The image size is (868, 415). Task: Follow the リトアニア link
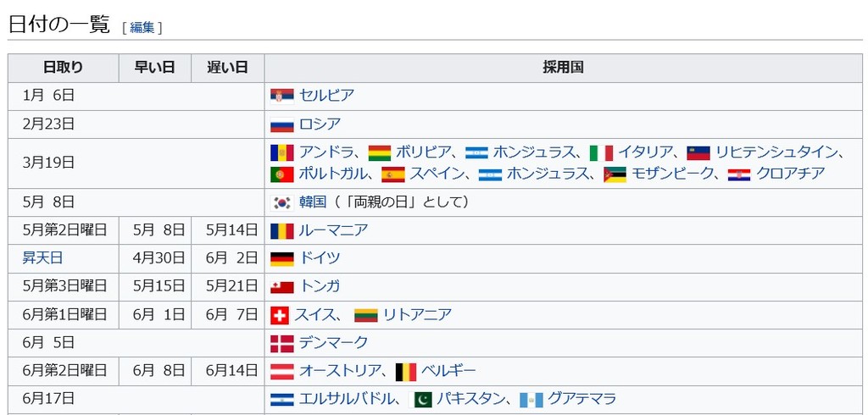tap(417, 315)
